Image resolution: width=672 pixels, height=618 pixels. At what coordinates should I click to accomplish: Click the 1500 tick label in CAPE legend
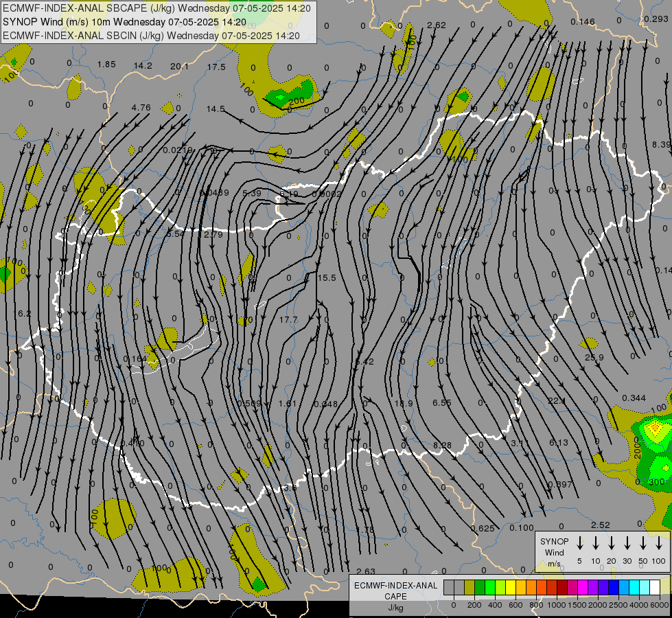coord(577,605)
